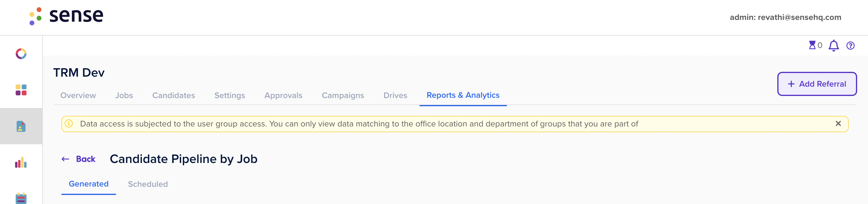Open the Settings tab

click(x=229, y=95)
